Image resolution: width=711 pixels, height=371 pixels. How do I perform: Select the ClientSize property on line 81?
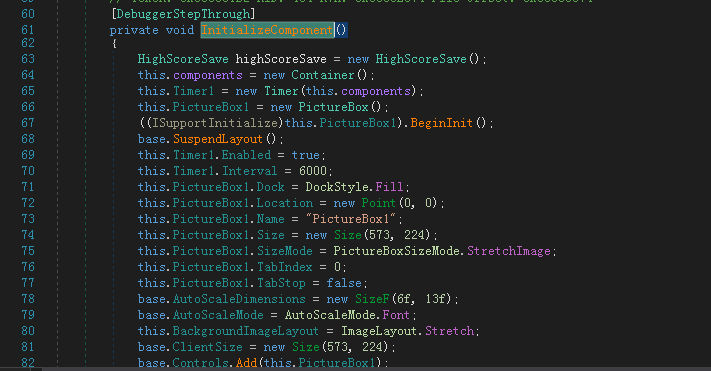207,347
